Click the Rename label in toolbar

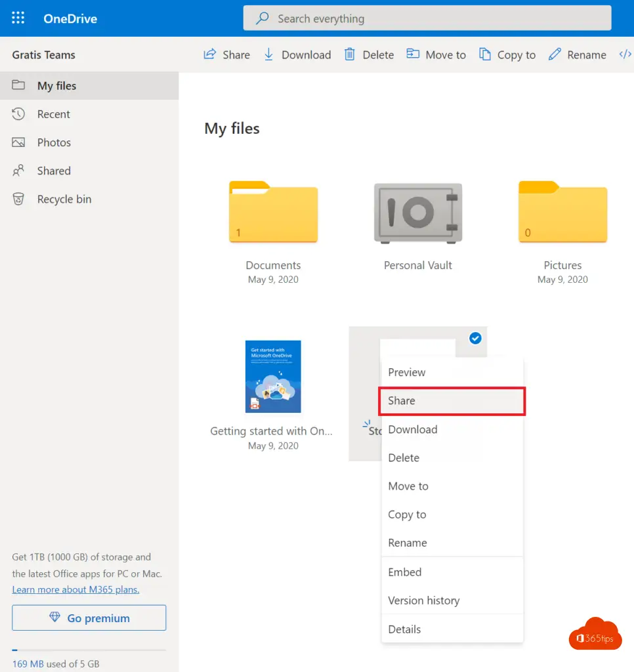[x=587, y=55]
